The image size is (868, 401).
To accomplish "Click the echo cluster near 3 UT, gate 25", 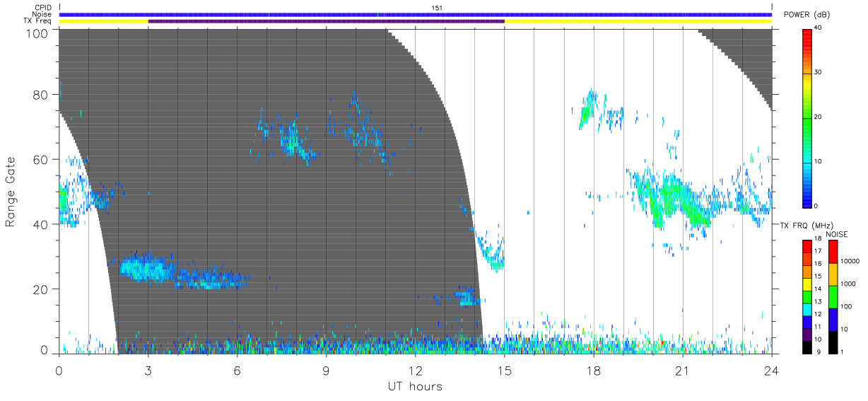I will [146, 269].
